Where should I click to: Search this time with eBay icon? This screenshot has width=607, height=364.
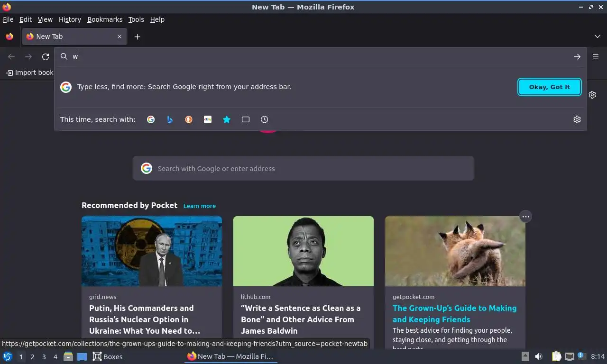[x=208, y=119]
